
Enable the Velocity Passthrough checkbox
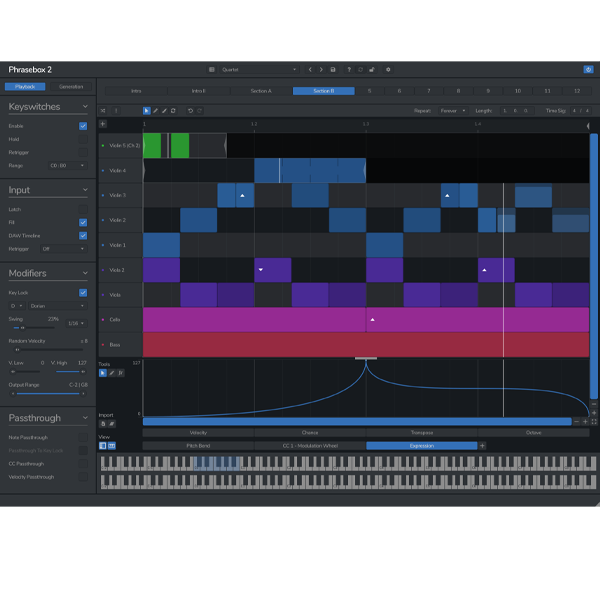click(x=83, y=477)
